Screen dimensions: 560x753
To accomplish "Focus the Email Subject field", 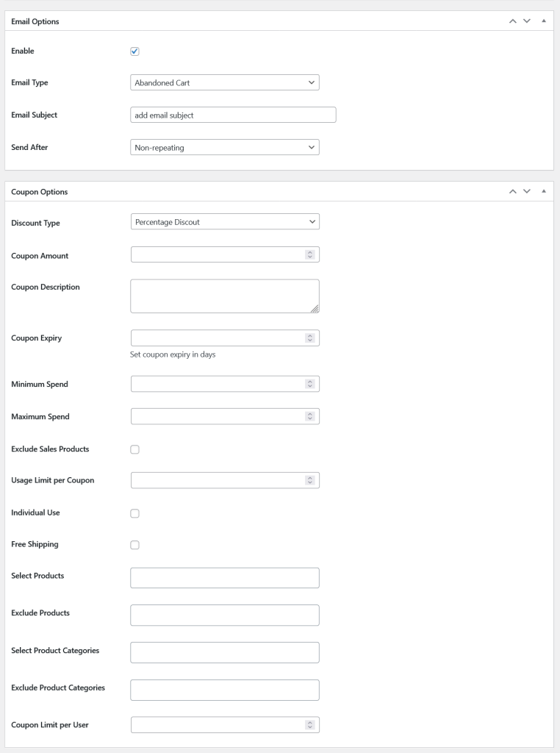I will [233, 115].
